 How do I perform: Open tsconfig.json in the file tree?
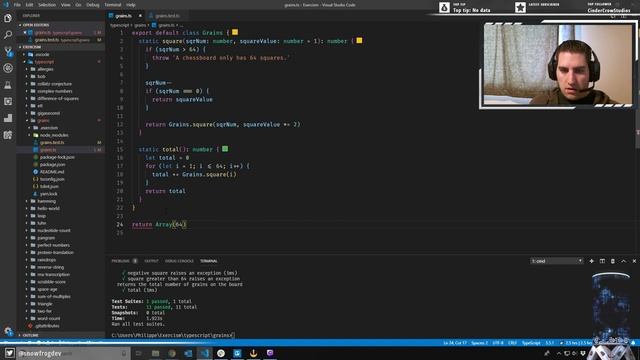(x=52, y=179)
